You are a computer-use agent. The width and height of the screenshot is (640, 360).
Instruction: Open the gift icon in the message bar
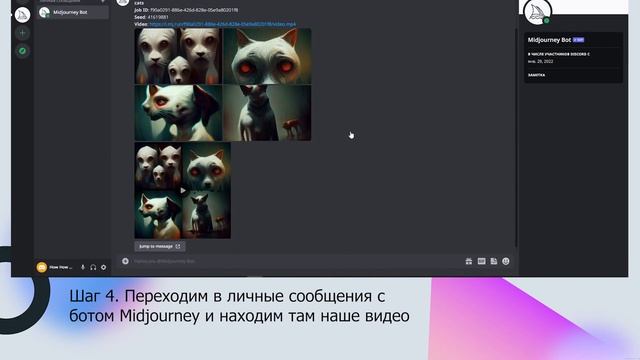click(x=469, y=261)
